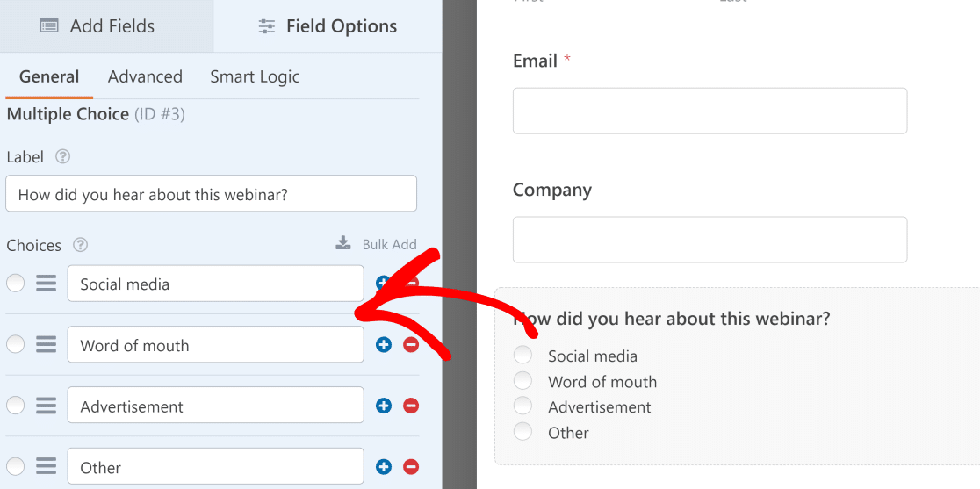Add a choice after Other
The image size is (980, 489).
383,466
